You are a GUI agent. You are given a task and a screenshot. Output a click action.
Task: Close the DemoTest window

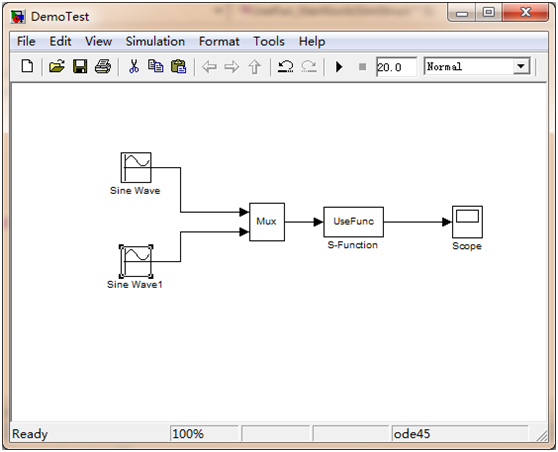coord(525,13)
